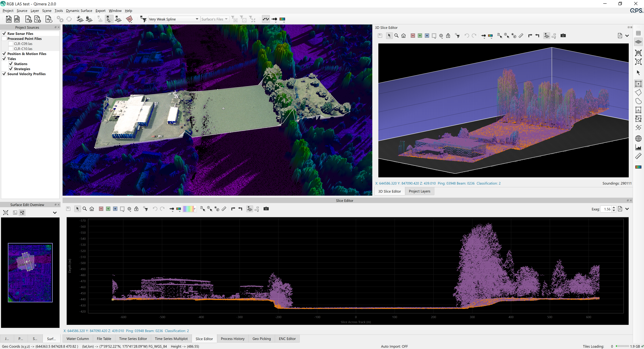The height and width of the screenshot is (349, 644).
Task: Click the green accept-area tool in Slice Editor toolbar
Action: pyautogui.click(x=108, y=209)
